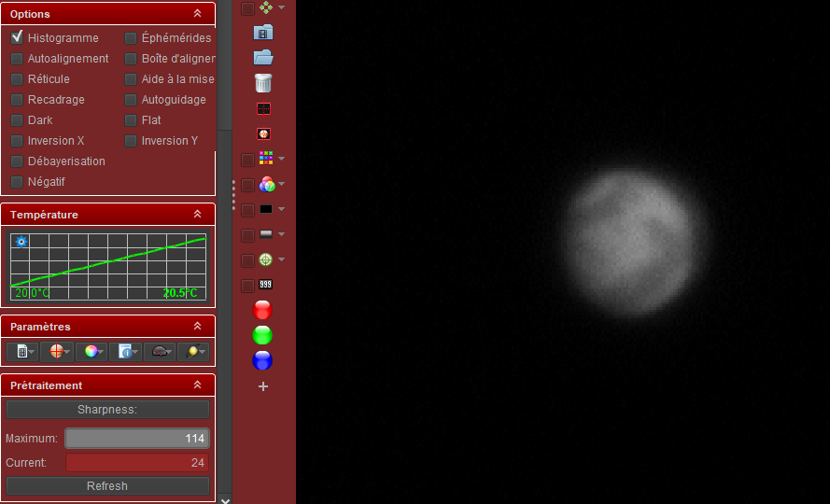Open the speed gauge button in Paramètres

coord(160,352)
